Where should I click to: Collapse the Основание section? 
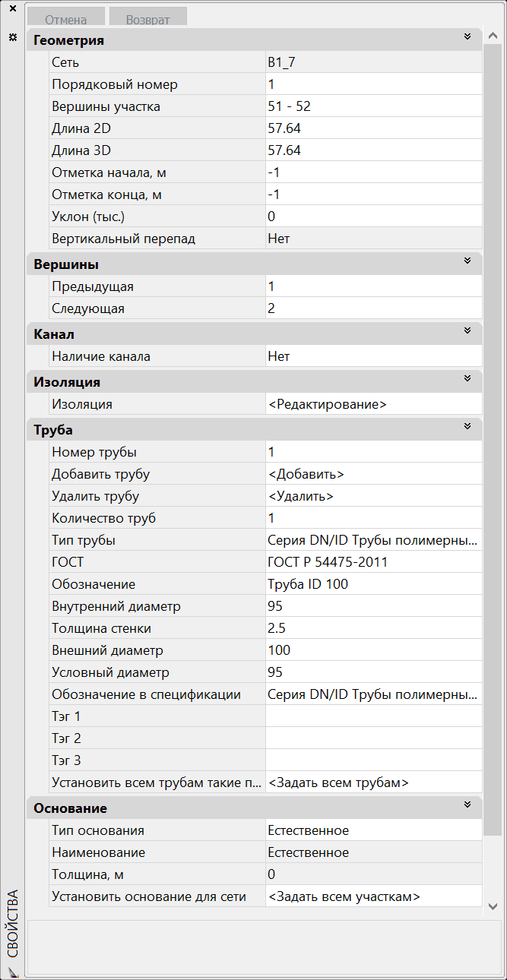click(468, 805)
